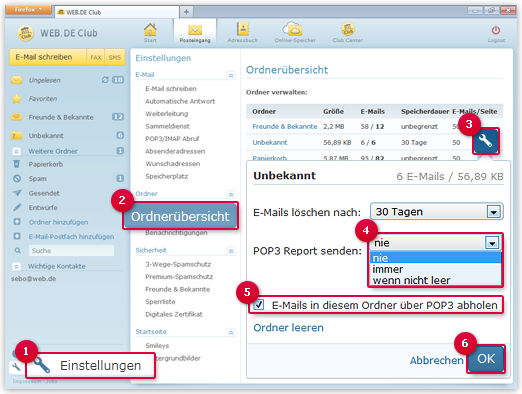Screen dimensions: 522x394
Task: Refresh unread mails icon
Action: click(x=105, y=80)
